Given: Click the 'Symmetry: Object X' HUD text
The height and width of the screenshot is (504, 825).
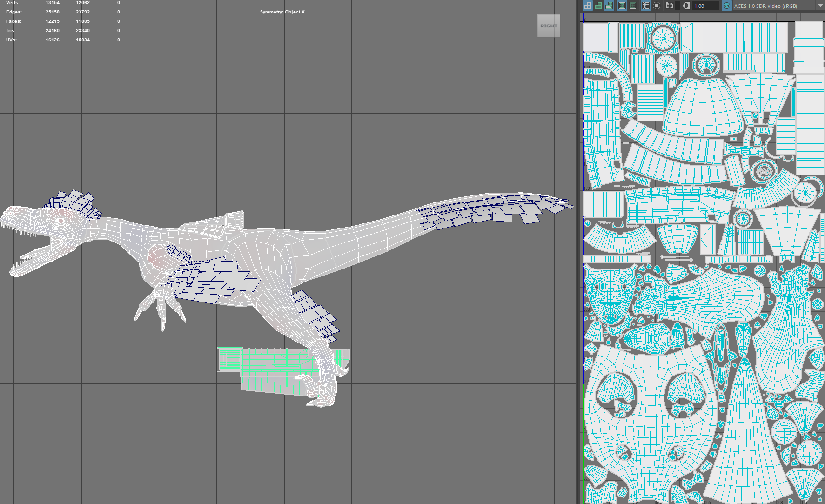Looking at the screenshot, I should tap(282, 12).
